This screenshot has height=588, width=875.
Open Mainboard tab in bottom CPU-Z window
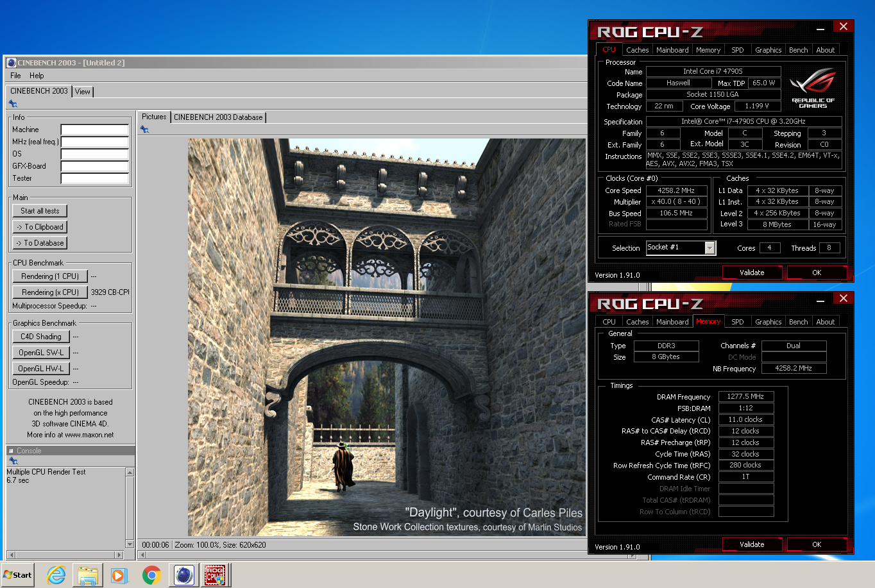click(672, 322)
